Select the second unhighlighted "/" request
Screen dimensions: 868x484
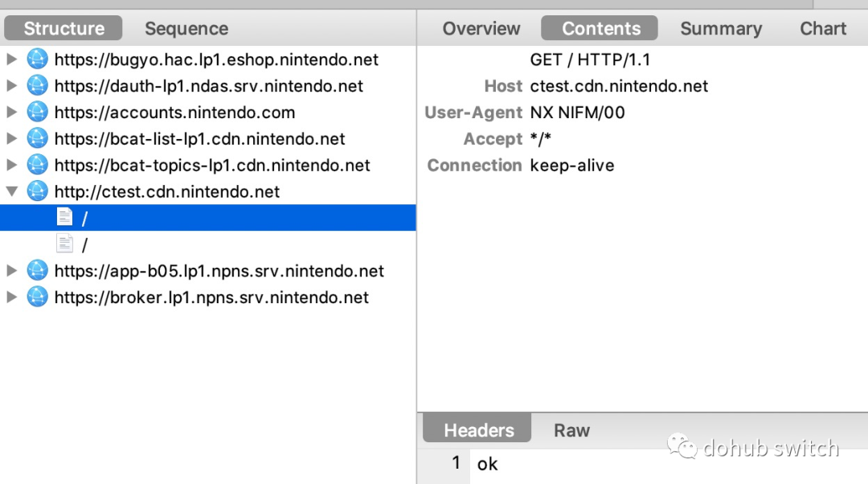[x=208, y=244]
